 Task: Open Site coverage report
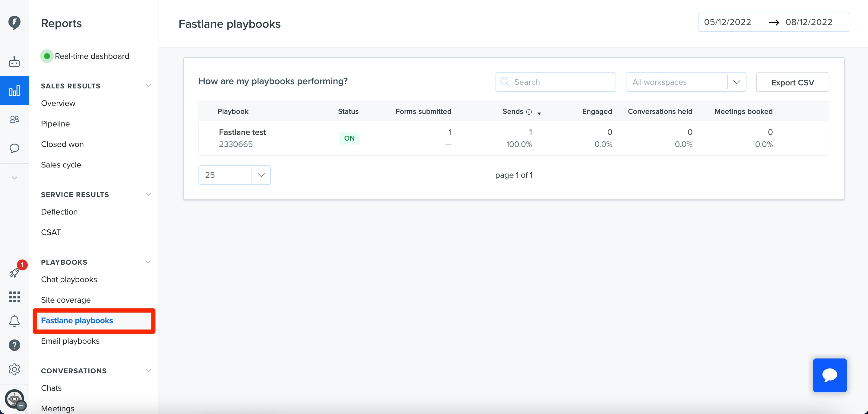pos(66,300)
